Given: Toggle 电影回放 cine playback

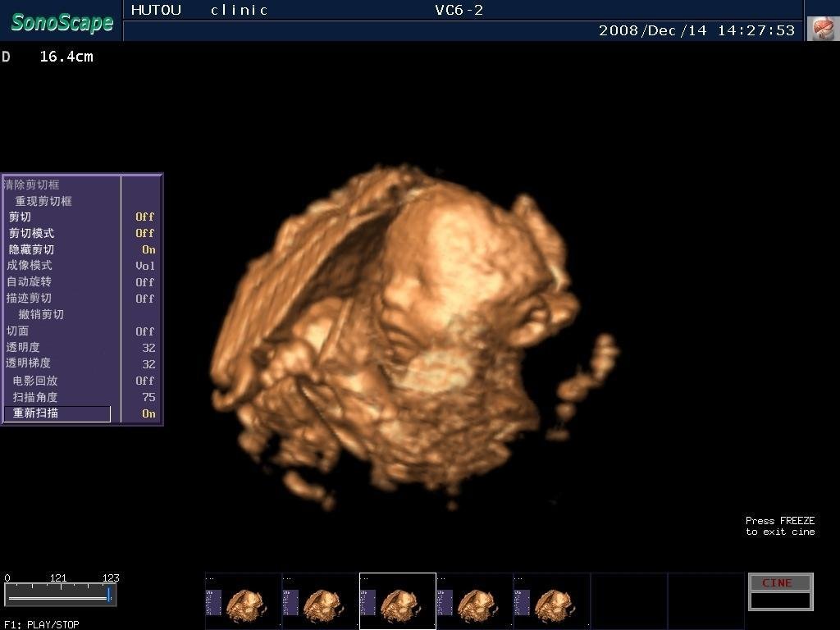Looking at the screenshot, I should (144, 381).
